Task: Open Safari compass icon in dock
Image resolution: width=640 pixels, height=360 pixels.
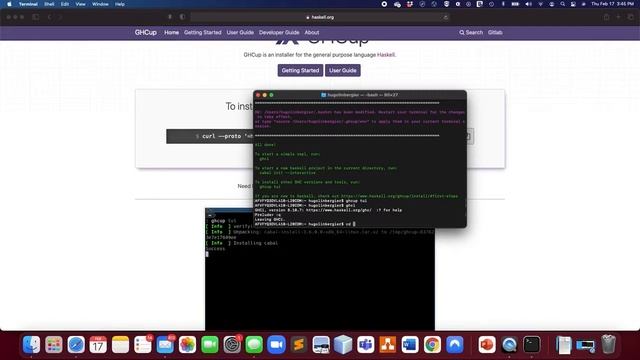Action: click(x=76, y=345)
